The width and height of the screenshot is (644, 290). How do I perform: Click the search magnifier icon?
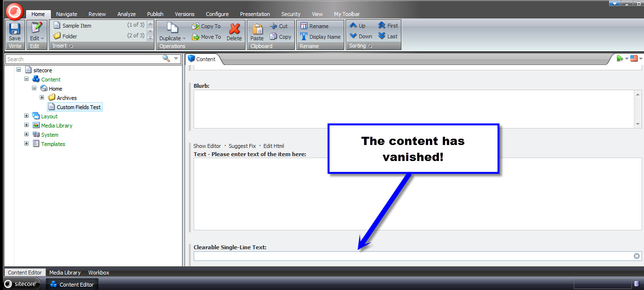(166, 59)
